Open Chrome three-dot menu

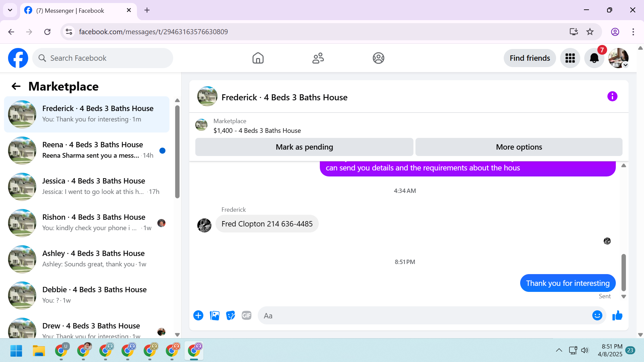pos(633,32)
